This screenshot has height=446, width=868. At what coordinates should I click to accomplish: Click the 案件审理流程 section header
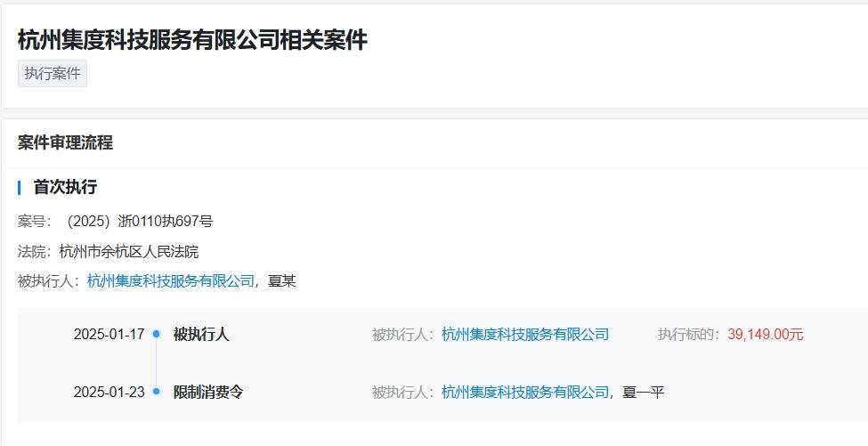click(x=65, y=142)
